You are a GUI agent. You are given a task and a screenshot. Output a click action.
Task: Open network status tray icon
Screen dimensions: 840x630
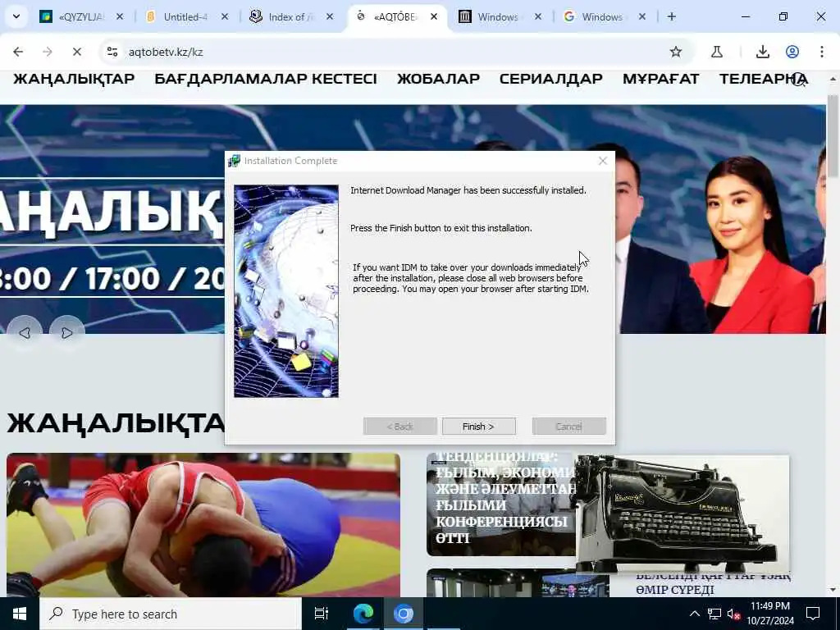[x=714, y=614]
